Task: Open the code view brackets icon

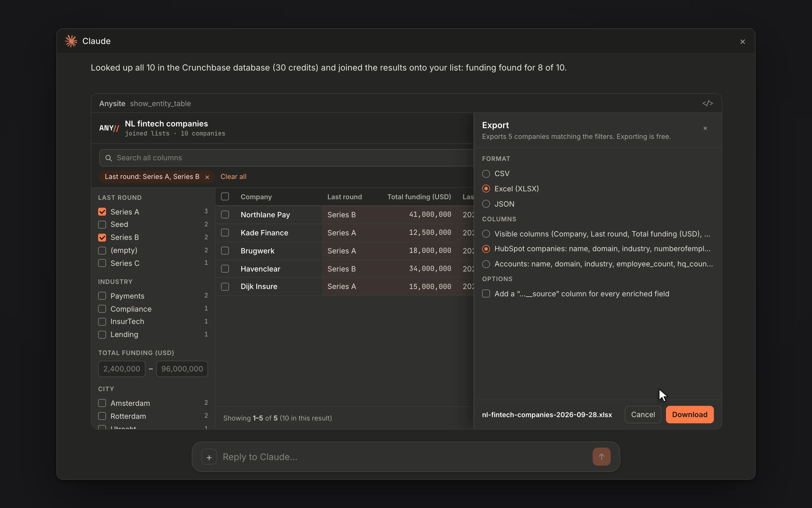Action: point(707,103)
